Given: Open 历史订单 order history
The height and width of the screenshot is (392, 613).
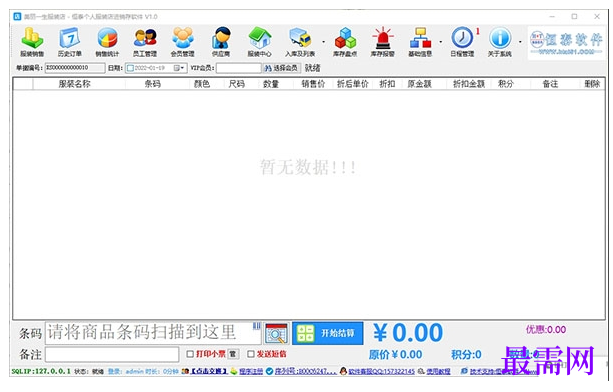Looking at the screenshot, I should 70,42.
